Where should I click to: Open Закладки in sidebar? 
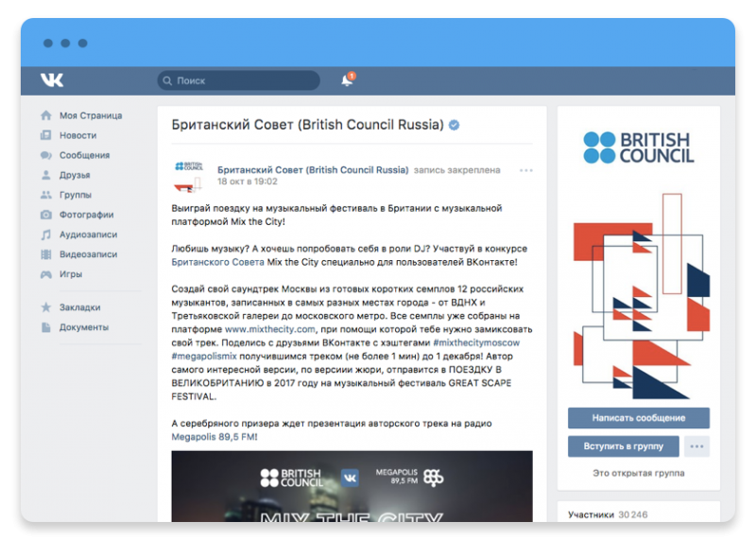[80, 307]
